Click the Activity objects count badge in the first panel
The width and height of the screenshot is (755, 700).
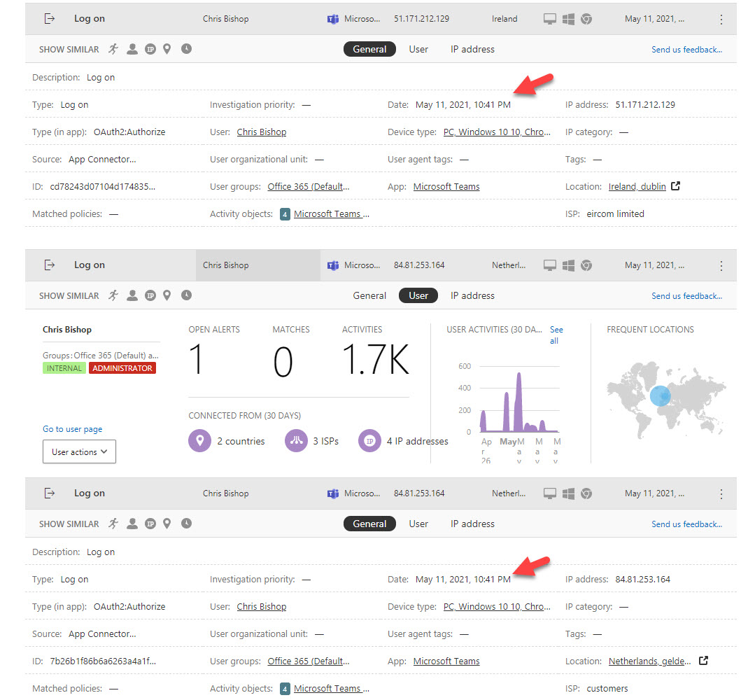285,214
